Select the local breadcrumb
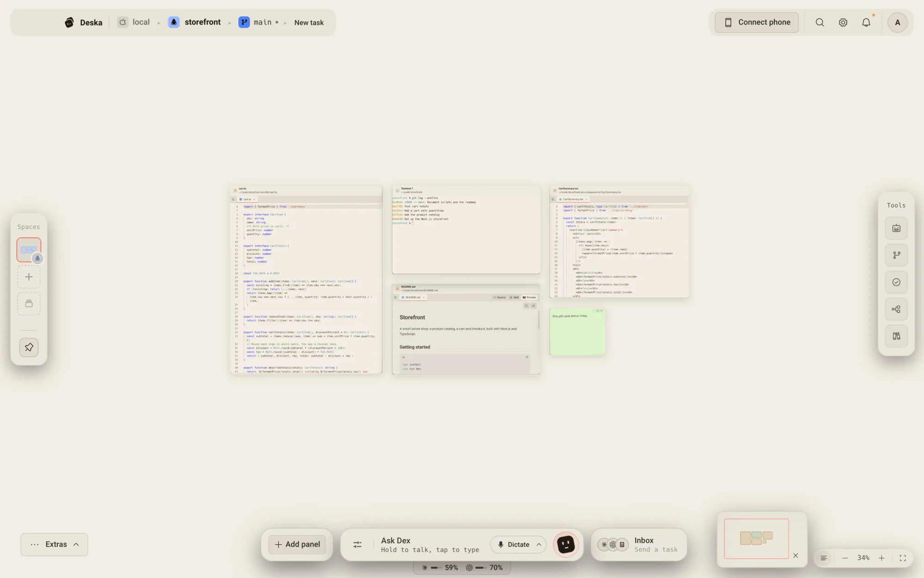The height and width of the screenshot is (578, 924). (x=134, y=22)
